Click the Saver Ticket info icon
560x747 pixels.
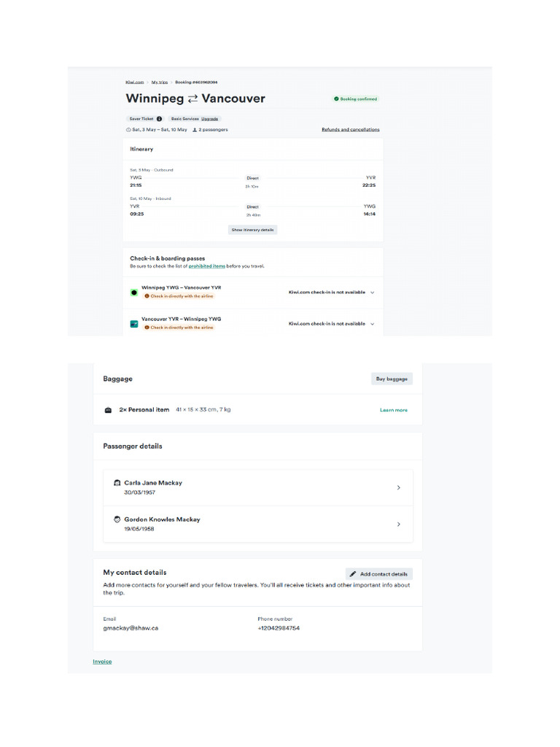159,118
